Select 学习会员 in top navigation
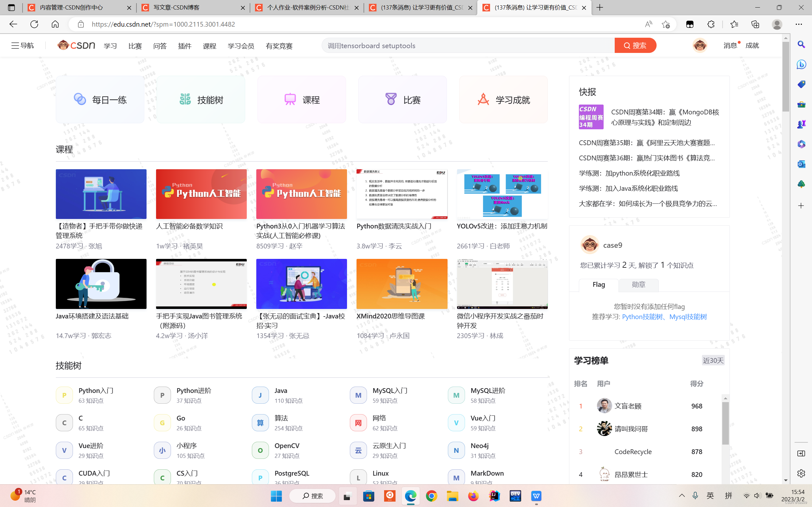 pos(240,46)
